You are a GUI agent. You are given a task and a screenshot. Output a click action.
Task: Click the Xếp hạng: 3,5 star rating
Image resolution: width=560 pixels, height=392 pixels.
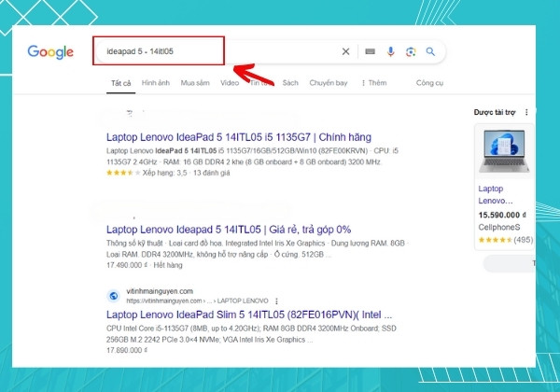point(168,173)
